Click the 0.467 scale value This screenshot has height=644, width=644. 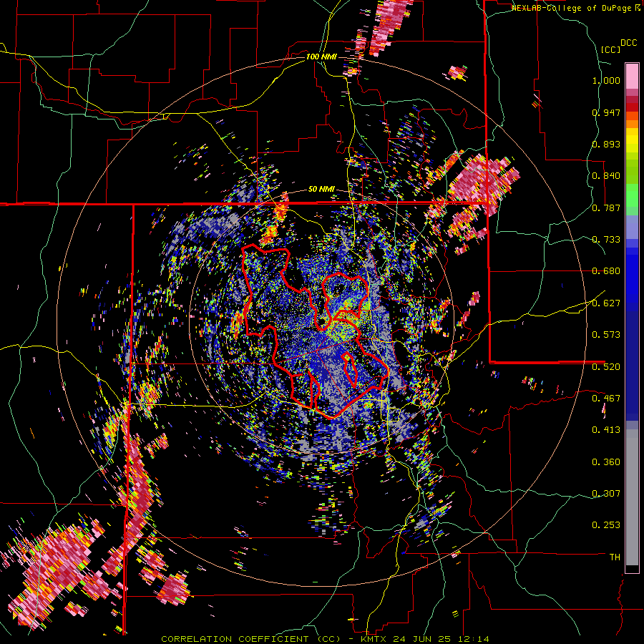tap(606, 399)
